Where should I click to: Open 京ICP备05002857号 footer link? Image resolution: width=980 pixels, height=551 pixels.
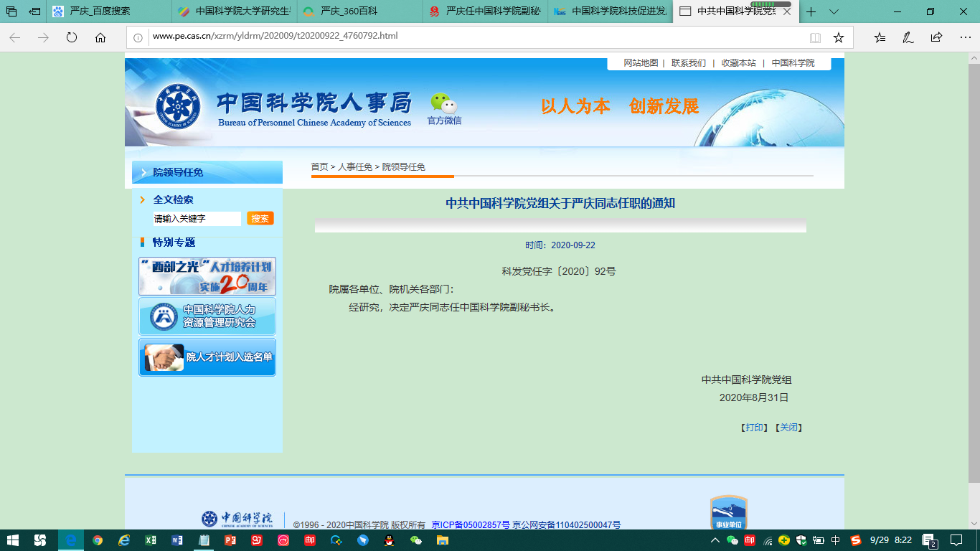[471, 525]
